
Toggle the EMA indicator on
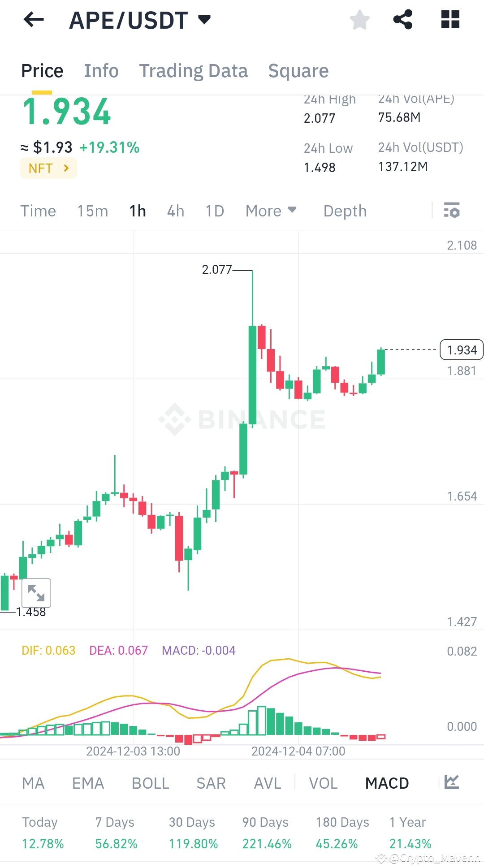tap(88, 783)
